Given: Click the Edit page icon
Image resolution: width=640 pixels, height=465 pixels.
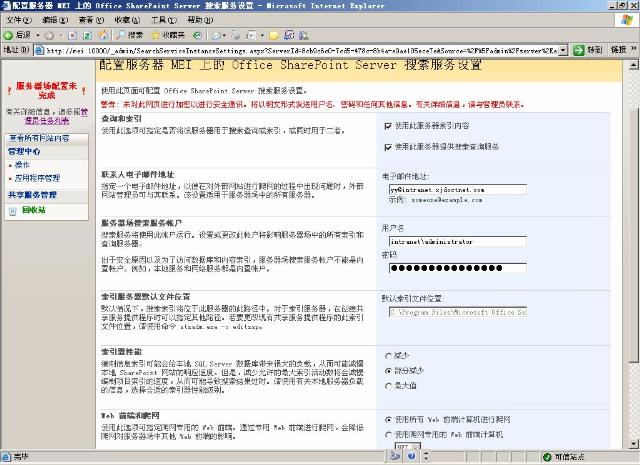Looking at the screenshot, I should click(251, 36).
